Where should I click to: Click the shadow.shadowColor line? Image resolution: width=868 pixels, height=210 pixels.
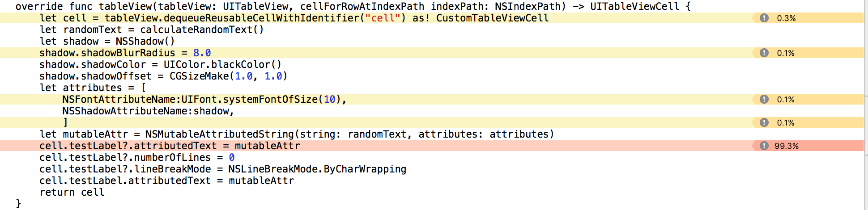pos(161,64)
